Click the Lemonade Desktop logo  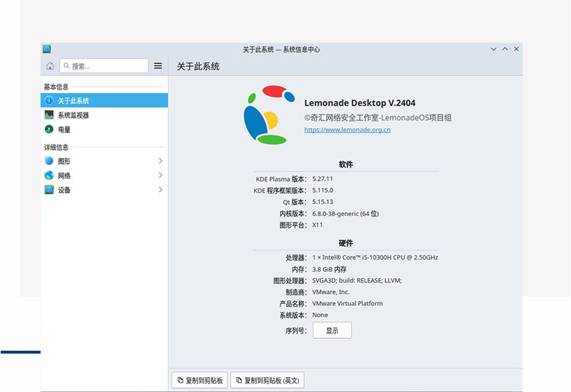point(268,115)
